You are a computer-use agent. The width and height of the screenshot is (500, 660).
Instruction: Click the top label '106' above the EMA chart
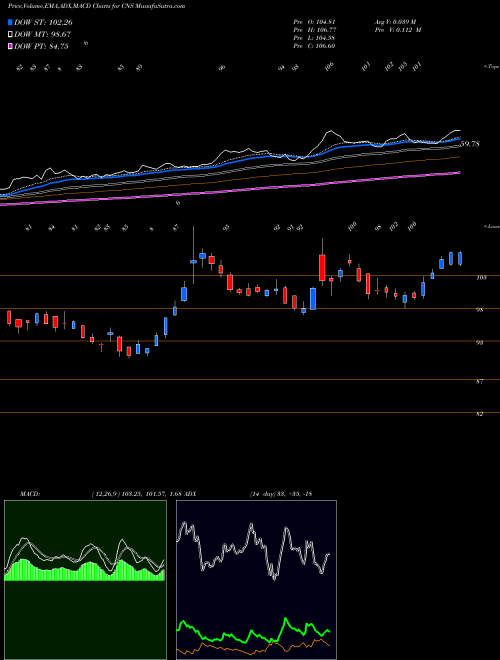329,66
